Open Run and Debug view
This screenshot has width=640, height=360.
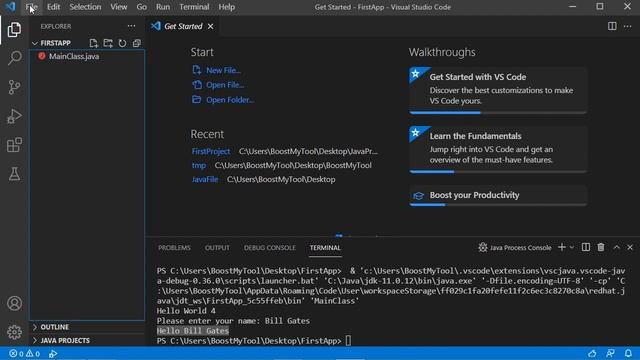coord(14,116)
